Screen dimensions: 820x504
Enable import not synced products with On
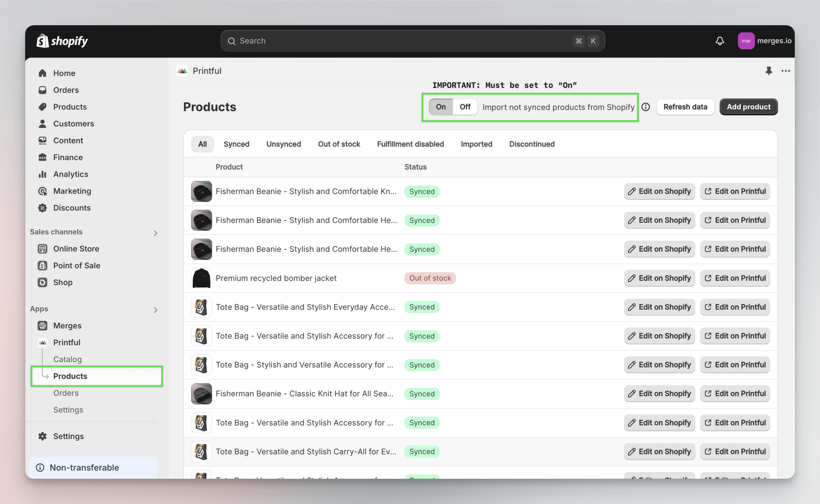(x=441, y=107)
